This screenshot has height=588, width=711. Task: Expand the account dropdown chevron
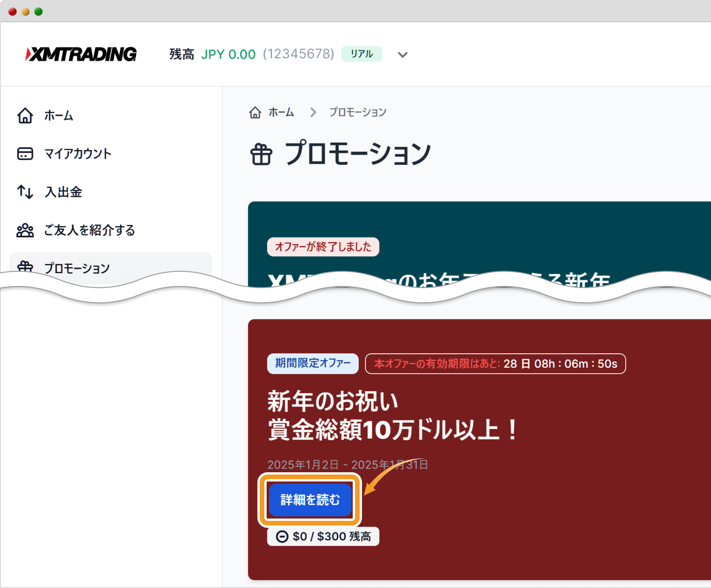click(x=403, y=55)
